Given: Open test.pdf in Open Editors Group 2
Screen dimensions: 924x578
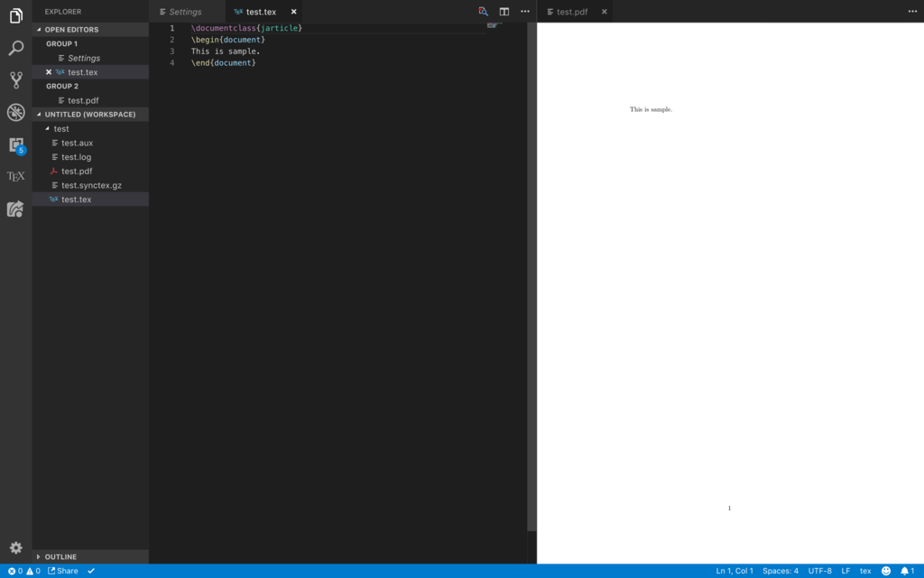Looking at the screenshot, I should (90, 100).
